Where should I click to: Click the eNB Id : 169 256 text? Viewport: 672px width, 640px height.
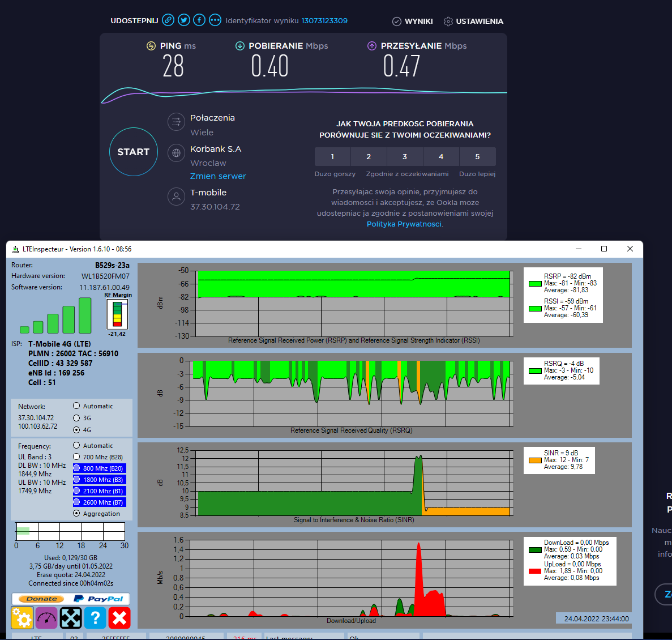click(56, 373)
